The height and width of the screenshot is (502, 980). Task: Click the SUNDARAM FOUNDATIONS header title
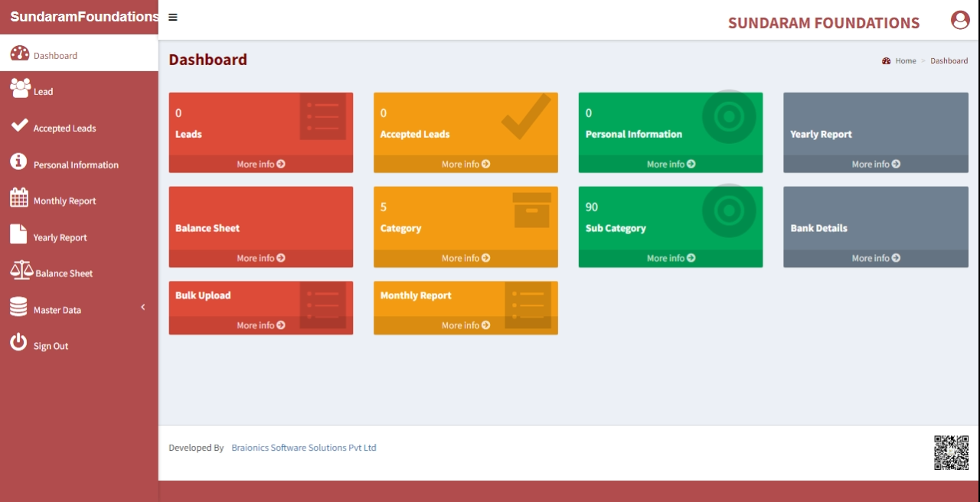point(824,23)
